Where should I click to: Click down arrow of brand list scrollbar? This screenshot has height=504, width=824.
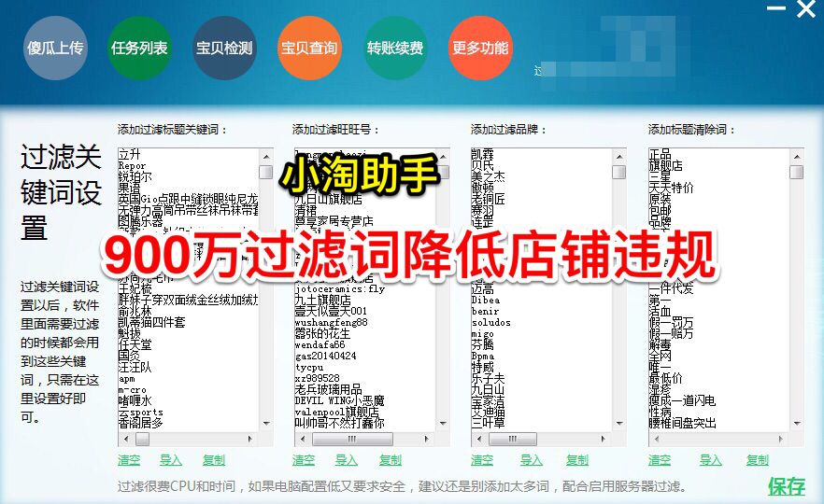tap(619, 423)
